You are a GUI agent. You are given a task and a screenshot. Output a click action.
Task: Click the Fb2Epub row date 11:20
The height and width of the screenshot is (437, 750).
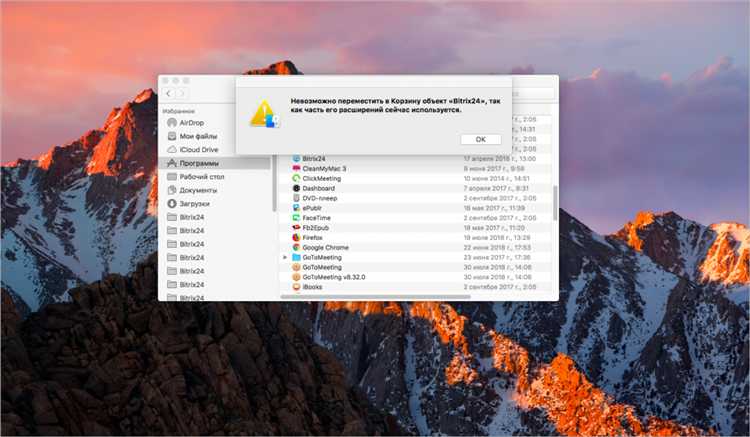click(x=494, y=228)
